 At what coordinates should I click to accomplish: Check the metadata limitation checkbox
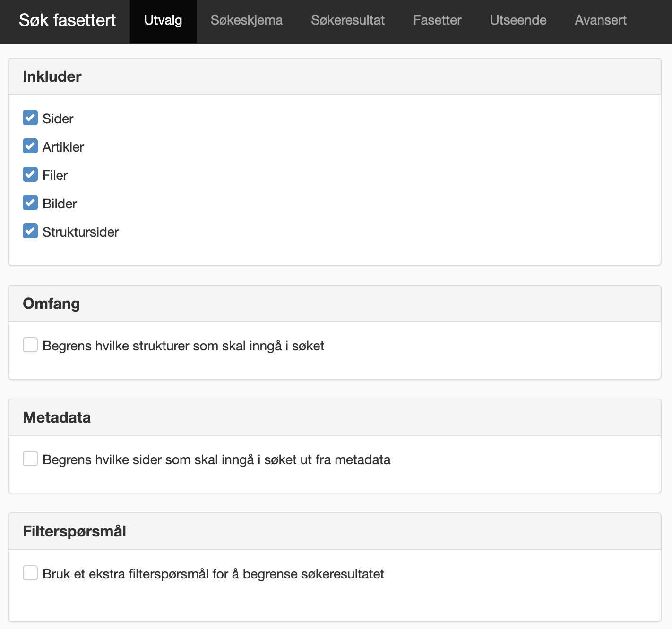30,459
